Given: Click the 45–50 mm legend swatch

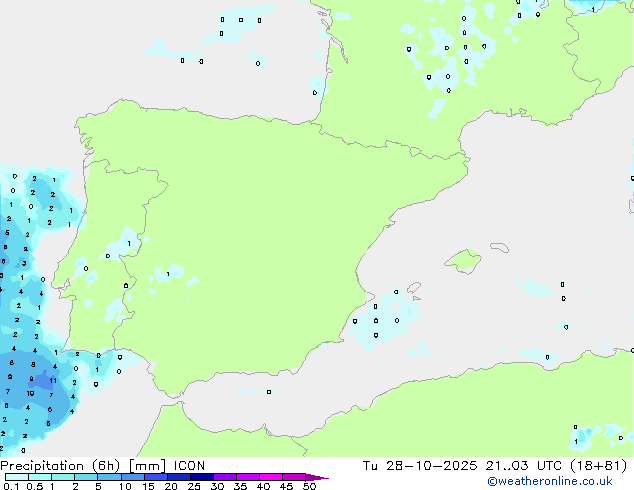Looking at the screenshot, I should click(294, 477).
